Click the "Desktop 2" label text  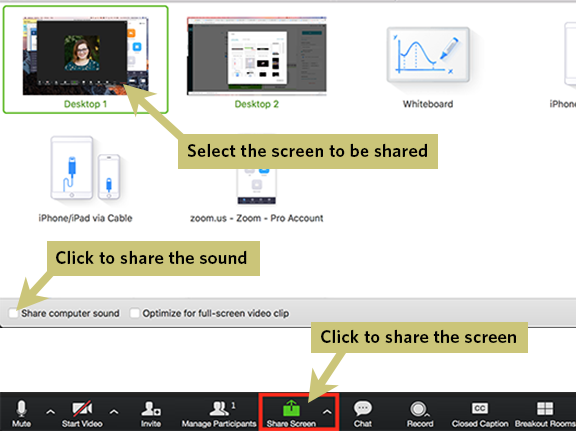(x=256, y=104)
